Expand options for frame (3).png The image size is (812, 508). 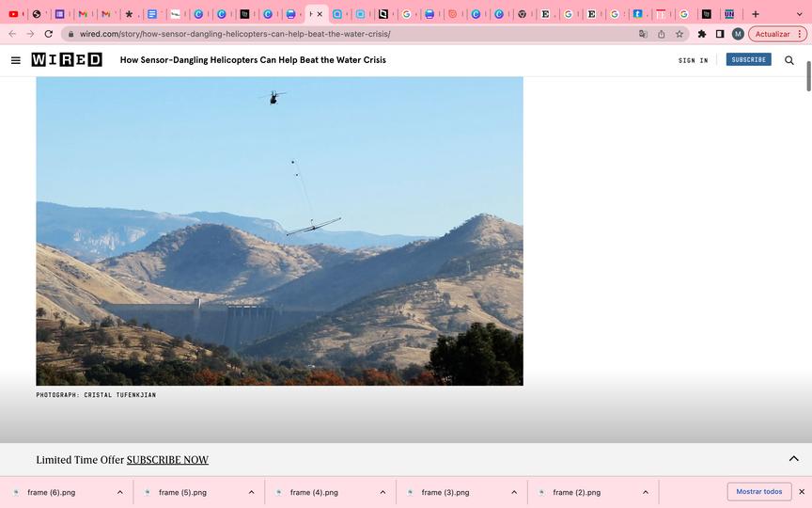coord(514,492)
